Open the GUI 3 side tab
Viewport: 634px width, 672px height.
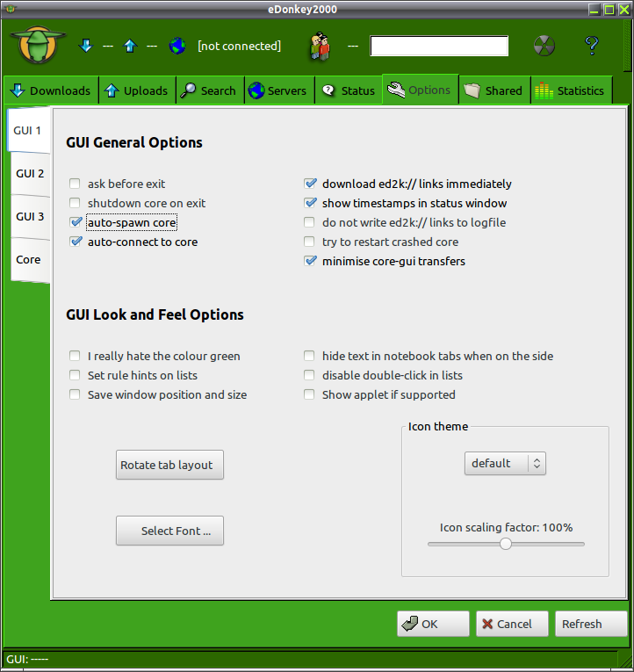point(30,216)
